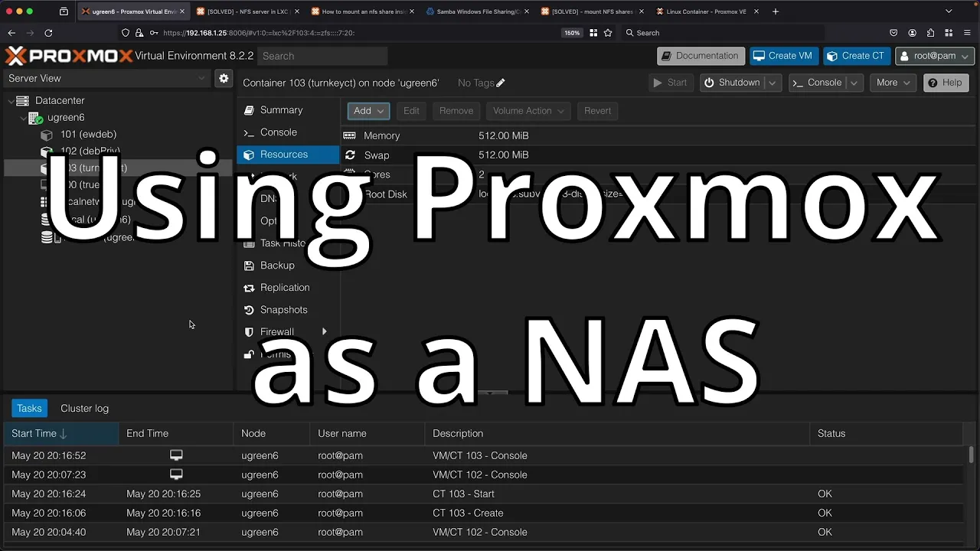Go back with the browser back arrow

click(11, 33)
